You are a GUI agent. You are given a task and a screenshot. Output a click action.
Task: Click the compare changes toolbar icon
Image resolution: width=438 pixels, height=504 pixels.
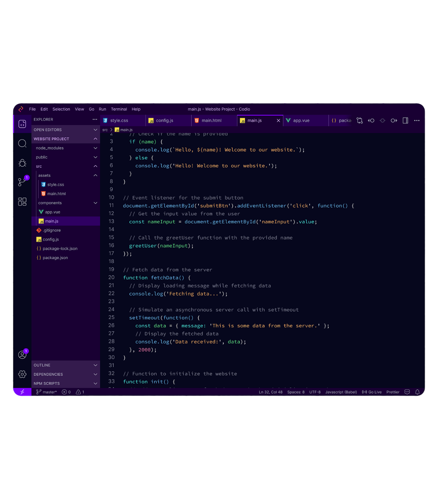pyautogui.click(x=360, y=120)
